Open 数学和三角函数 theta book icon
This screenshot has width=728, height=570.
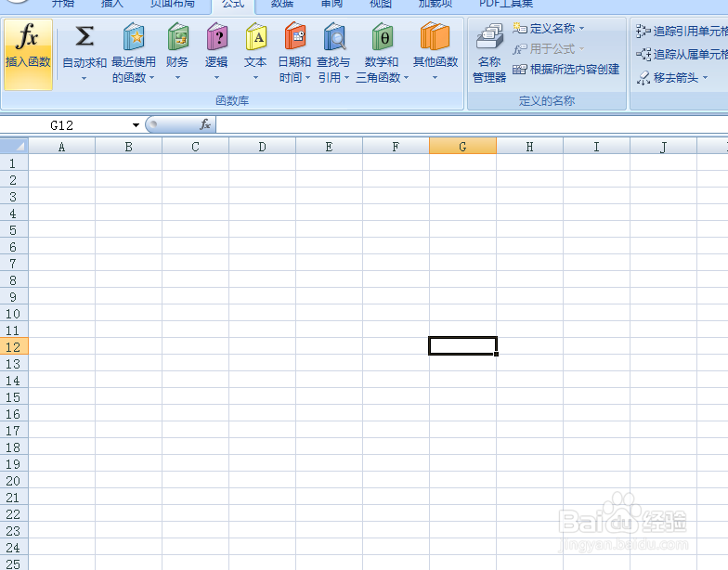point(382,36)
